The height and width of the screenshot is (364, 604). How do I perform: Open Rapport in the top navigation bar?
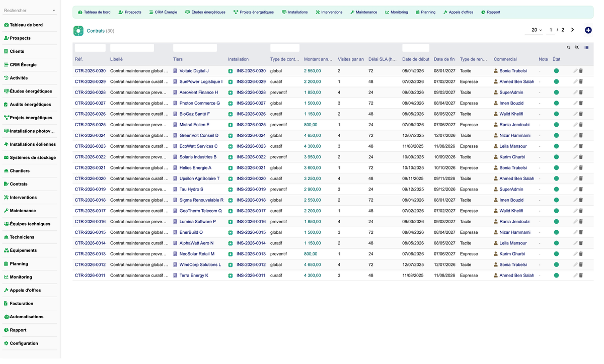click(x=491, y=12)
